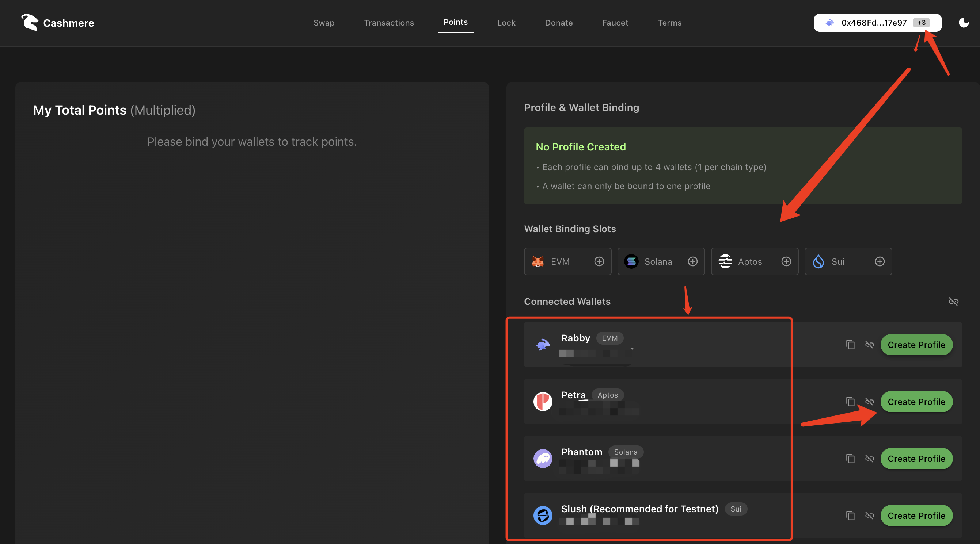Copy the Phantom wallet address
Viewport: 980px width, 544px height.
(x=850, y=459)
